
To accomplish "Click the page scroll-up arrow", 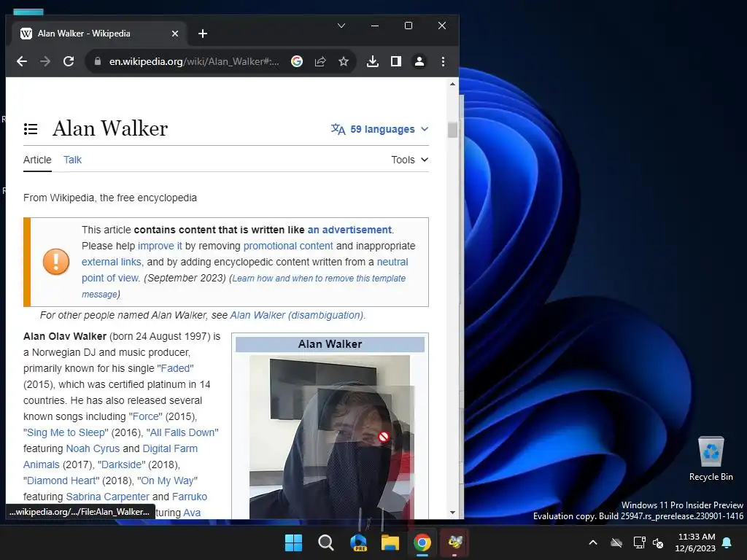I will point(452,85).
